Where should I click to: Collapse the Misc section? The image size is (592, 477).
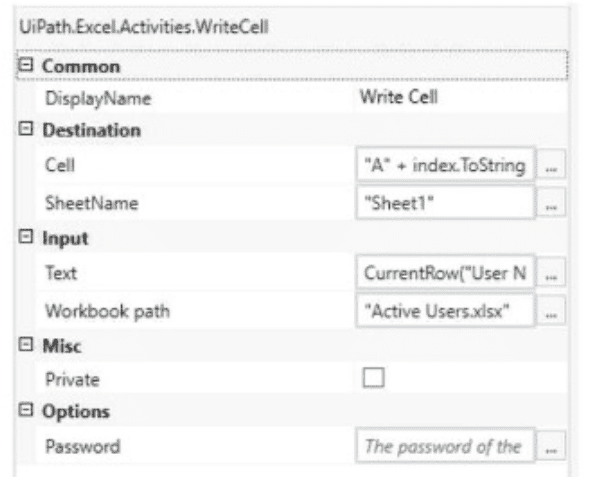pyautogui.click(x=26, y=344)
